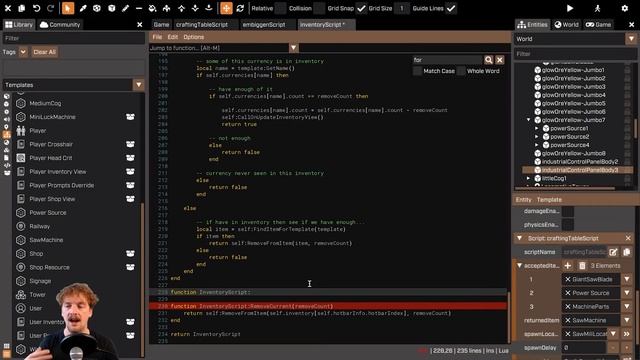Open the Templates category dropdown
The height and width of the screenshot is (360, 640).
click(138, 85)
